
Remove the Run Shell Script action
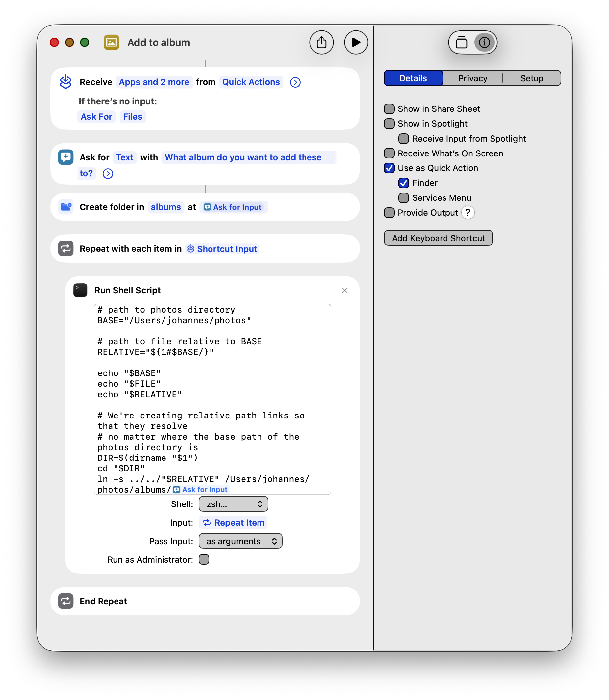pos(344,290)
